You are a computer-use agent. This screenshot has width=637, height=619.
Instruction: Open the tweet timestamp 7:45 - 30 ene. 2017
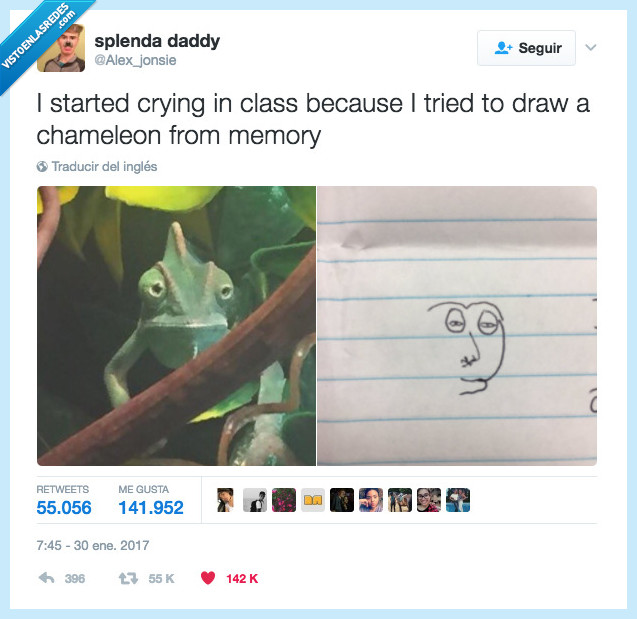[x=93, y=545]
